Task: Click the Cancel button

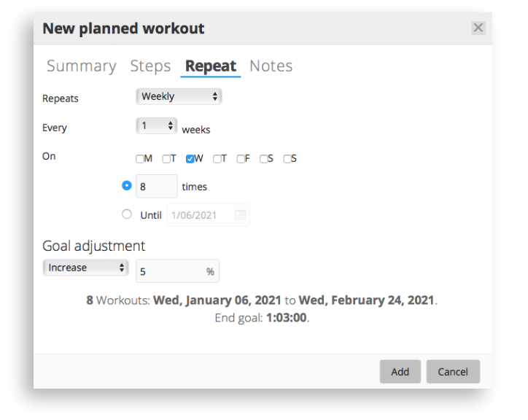Action: (x=453, y=371)
